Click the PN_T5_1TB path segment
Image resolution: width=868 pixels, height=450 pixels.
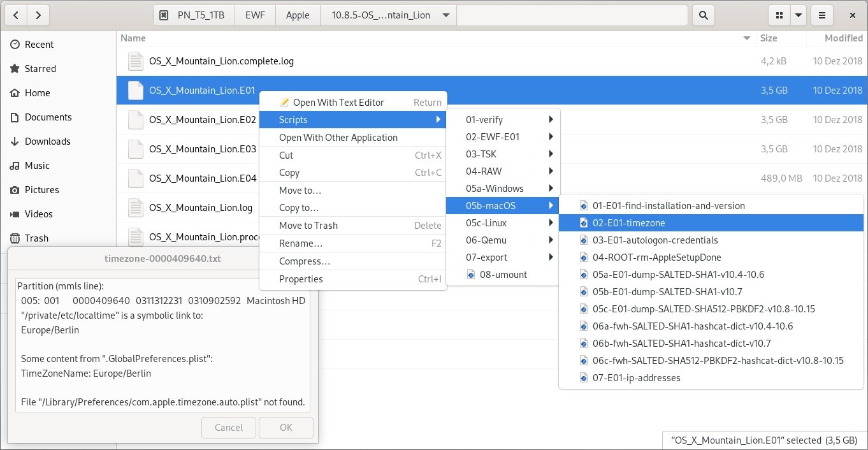point(194,15)
